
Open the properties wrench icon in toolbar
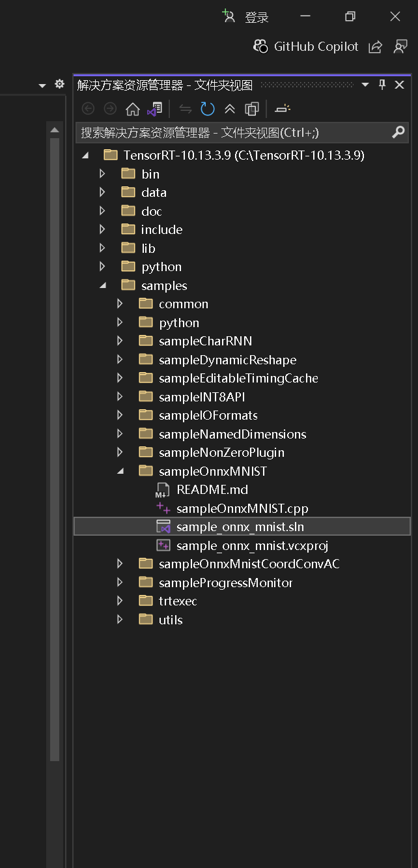pos(283,109)
